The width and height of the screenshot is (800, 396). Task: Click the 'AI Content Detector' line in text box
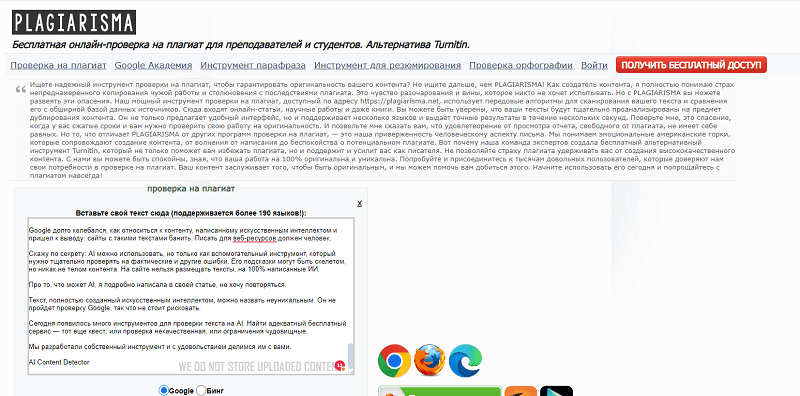(x=59, y=362)
